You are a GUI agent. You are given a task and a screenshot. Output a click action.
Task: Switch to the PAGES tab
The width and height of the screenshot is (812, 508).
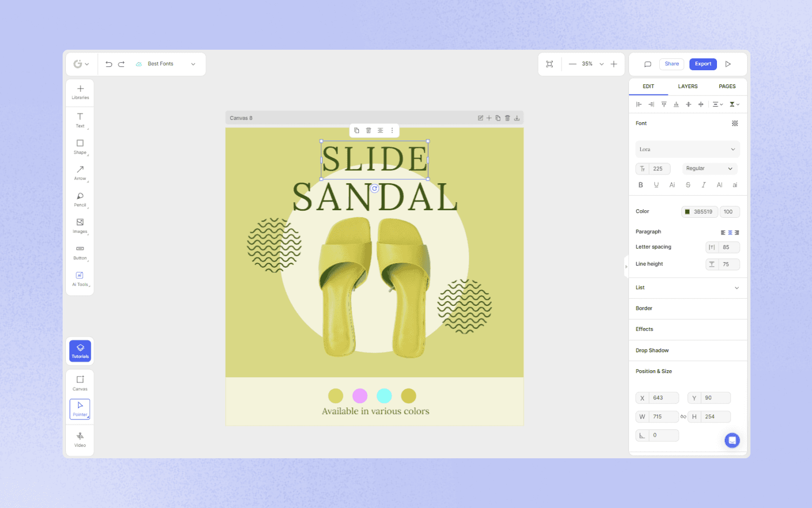click(727, 86)
